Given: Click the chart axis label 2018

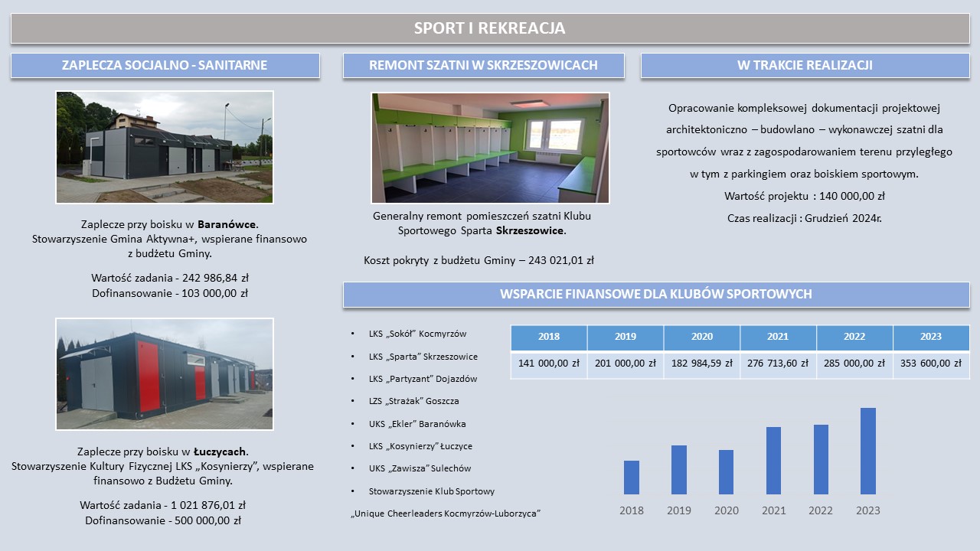Looking at the screenshot, I should pyautogui.click(x=632, y=510).
